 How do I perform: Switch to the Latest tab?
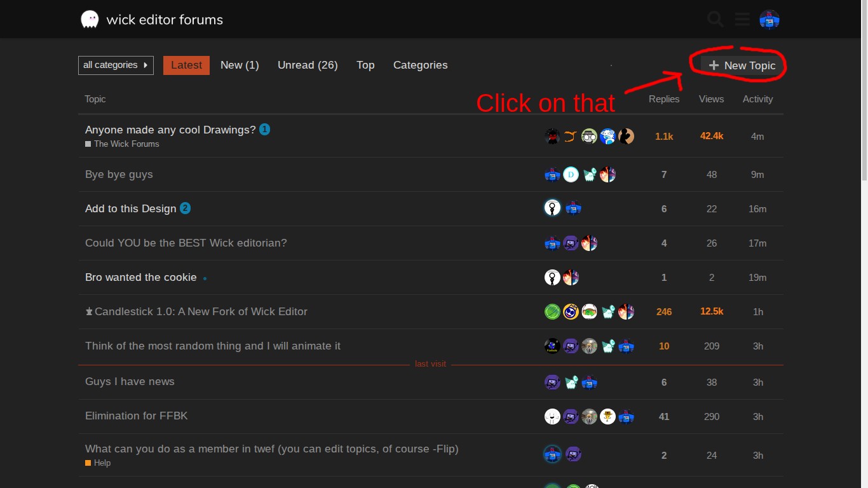(186, 65)
